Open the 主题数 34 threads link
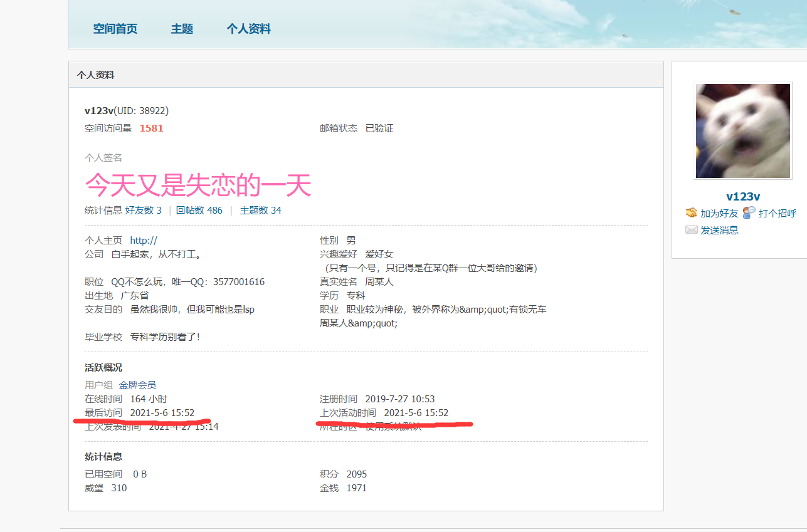807x532 pixels. coord(261,211)
